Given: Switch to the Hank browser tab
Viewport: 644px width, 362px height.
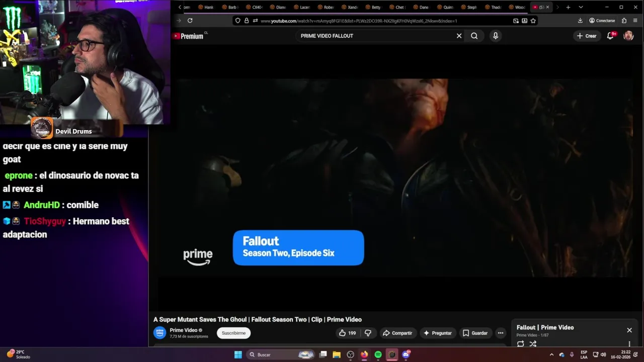Looking at the screenshot, I should (x=206, y=8).
